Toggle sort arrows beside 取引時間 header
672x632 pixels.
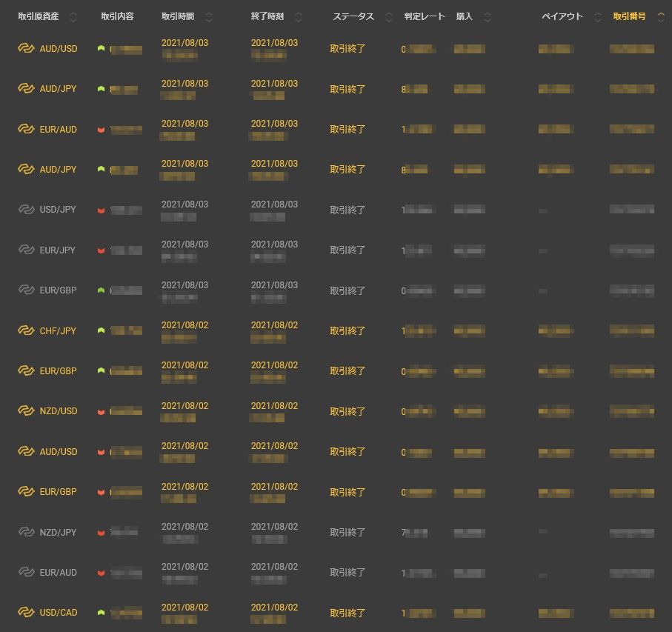(208, 17)
